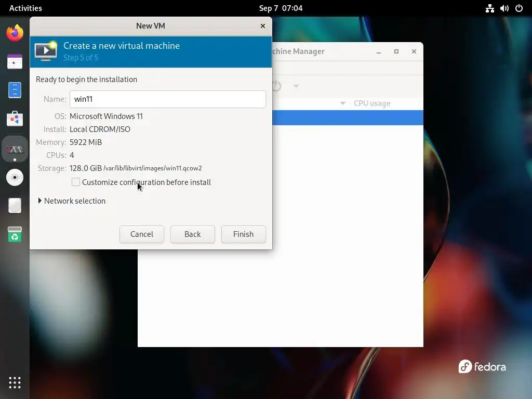Open the Calendar app in dock
532x399 pixels.
pyautogui.click(x=15, y=61)
